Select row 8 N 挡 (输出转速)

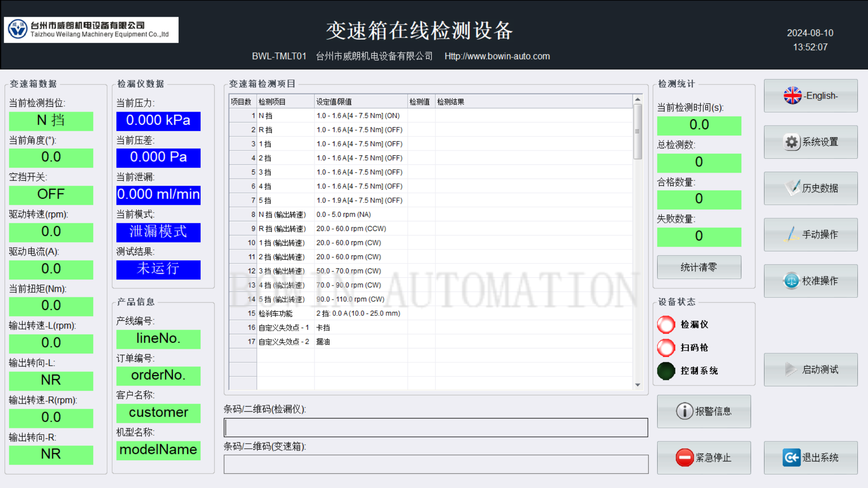coord(430,215)
